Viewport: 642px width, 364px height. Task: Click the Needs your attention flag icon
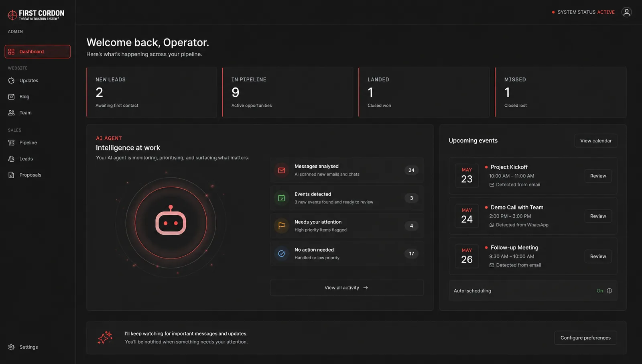coord(282,226)
